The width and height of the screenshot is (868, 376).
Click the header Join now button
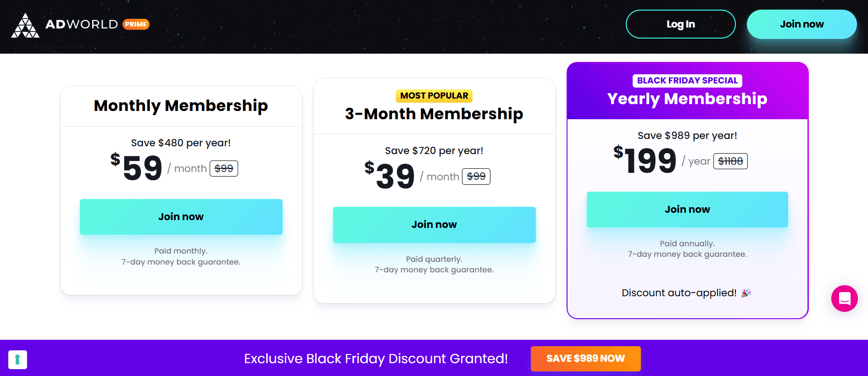[x=801, y=24]
